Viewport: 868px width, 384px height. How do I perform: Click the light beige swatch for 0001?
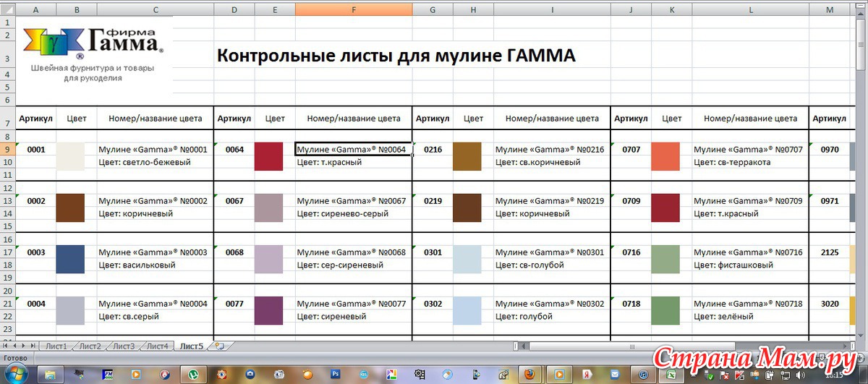[x=70, y=156]
